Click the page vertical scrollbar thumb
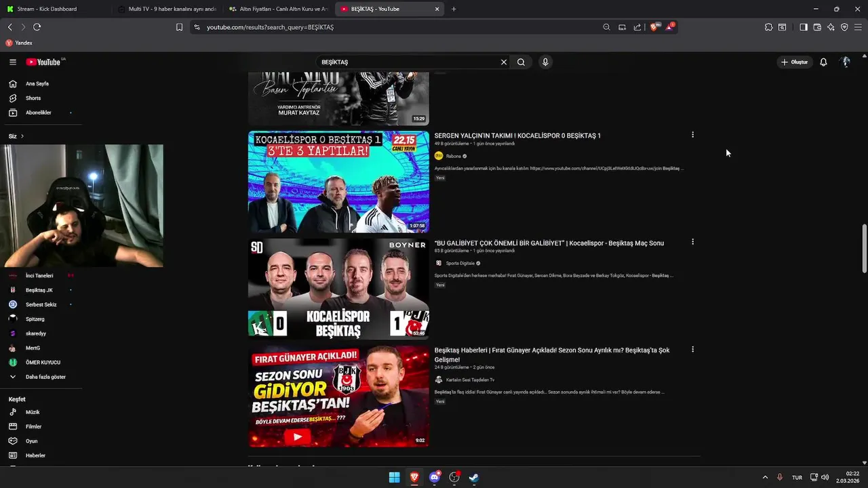This screenshot has height=488, width=868. (864, 248)
